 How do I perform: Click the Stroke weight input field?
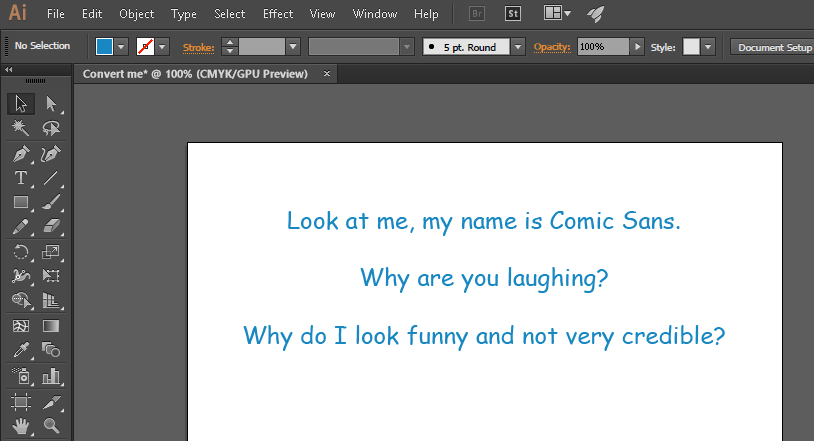(x=262, y=47)
